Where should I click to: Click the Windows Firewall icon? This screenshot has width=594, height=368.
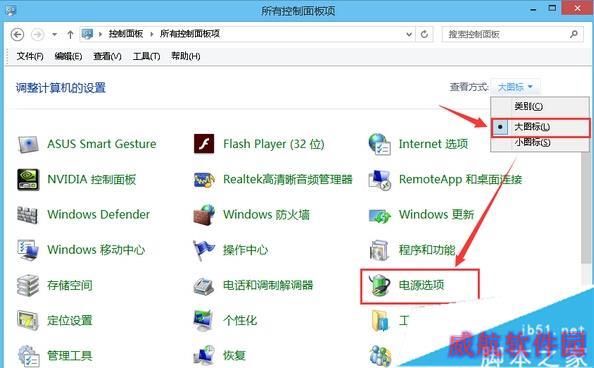(204, 215)
